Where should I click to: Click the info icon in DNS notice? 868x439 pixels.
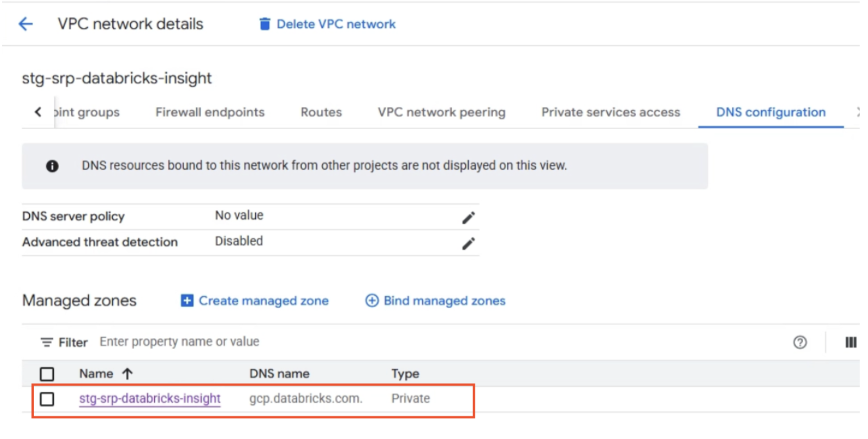52,166
